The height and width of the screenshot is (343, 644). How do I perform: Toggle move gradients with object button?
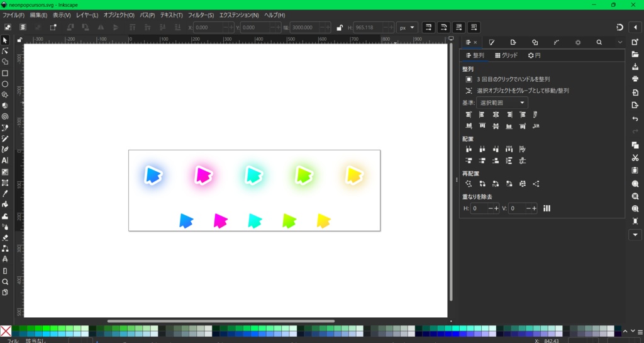pyautogui.click(x=458, y=28)
